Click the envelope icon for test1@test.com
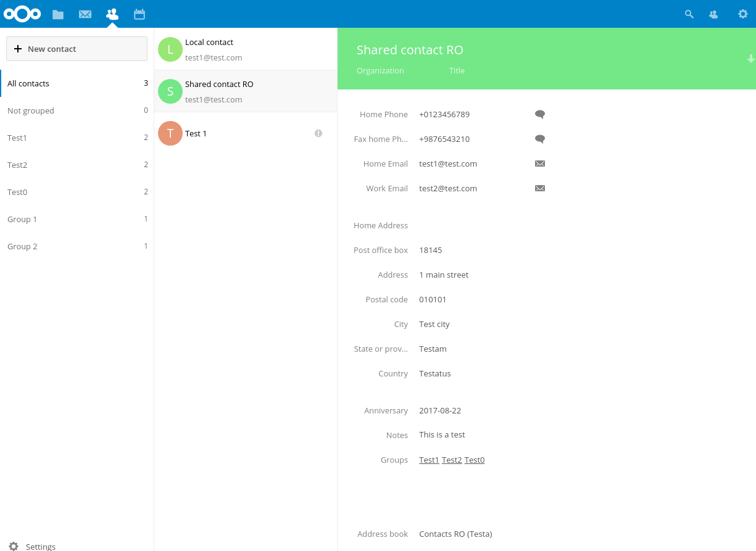756x551 pixels. click(x=540, y=164)
